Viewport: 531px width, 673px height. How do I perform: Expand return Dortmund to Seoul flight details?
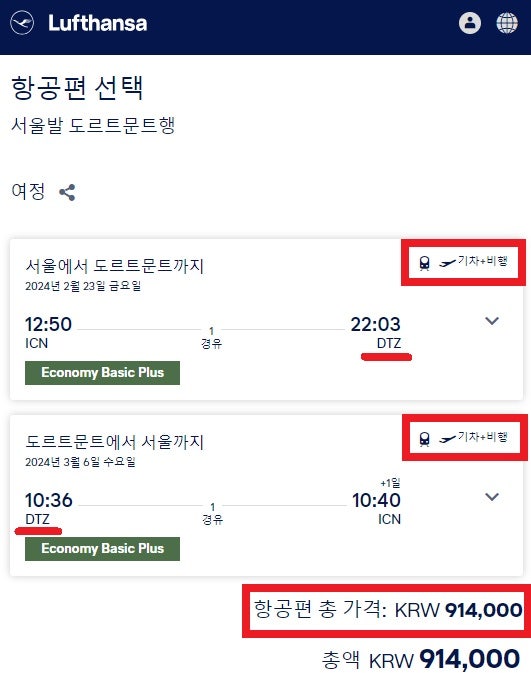[492, 497]
